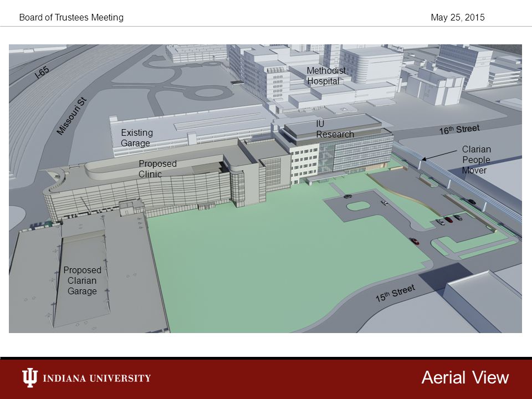
Task: Click the 'Proposed Clarian Garage' label
Action: tap(82, 280)
